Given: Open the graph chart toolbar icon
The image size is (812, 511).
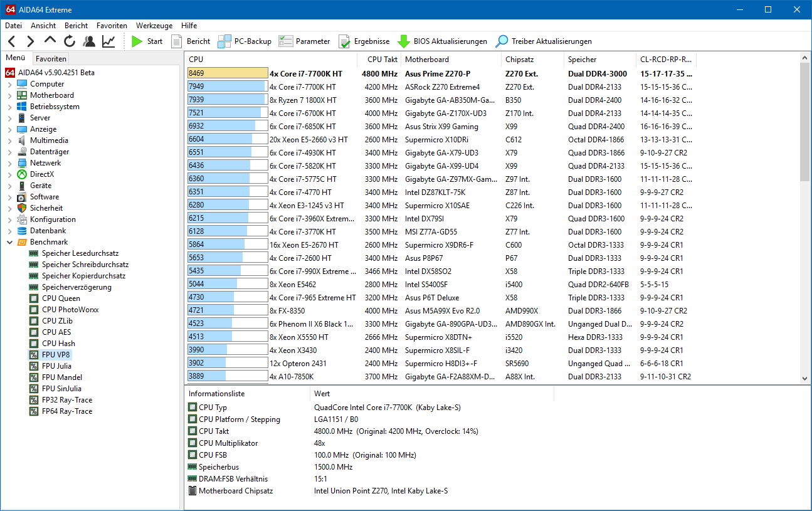Looking at the screenshot, I should (108, 41).
